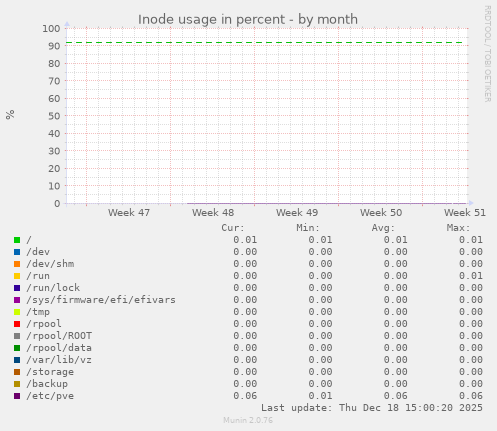Click the Max: column header

click(x=458, y=228)
